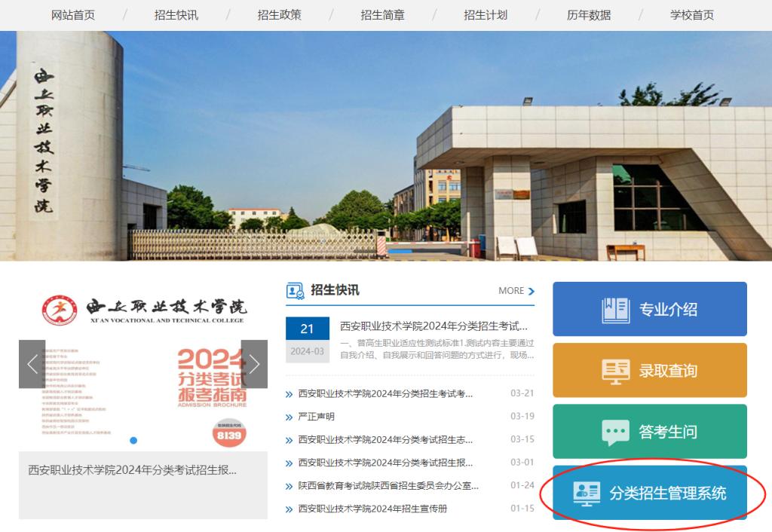Screen dimensions: 772x532
Task: Show the previous carousel slide arrow
Action: pyautogui.click(x=32, y=364)
